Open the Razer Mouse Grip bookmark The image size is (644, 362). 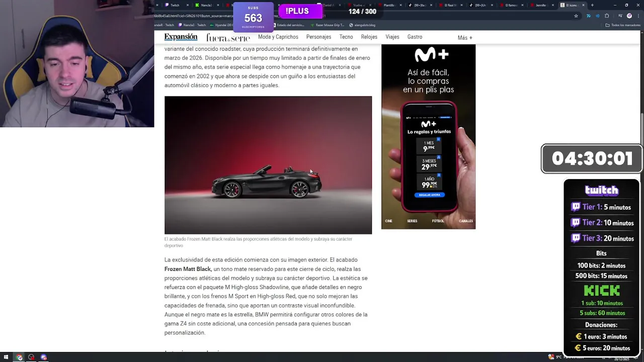[327, 25]
